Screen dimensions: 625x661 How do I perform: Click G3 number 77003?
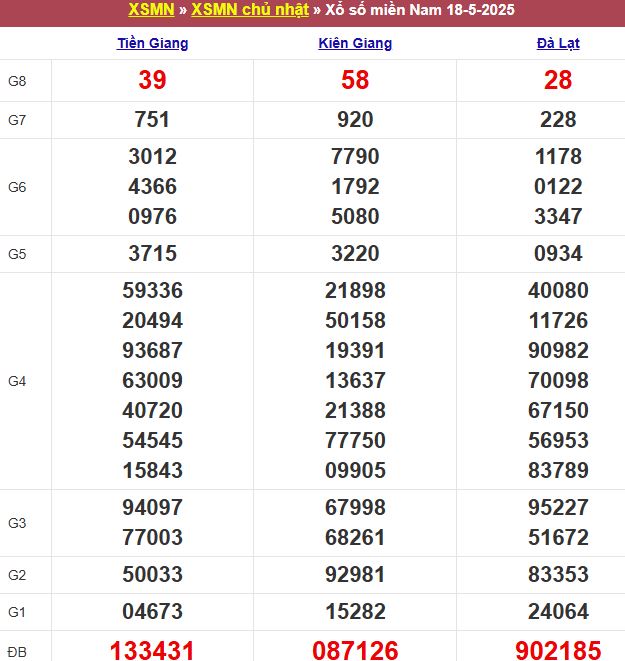pyautogui.click(x=153, y=537)
